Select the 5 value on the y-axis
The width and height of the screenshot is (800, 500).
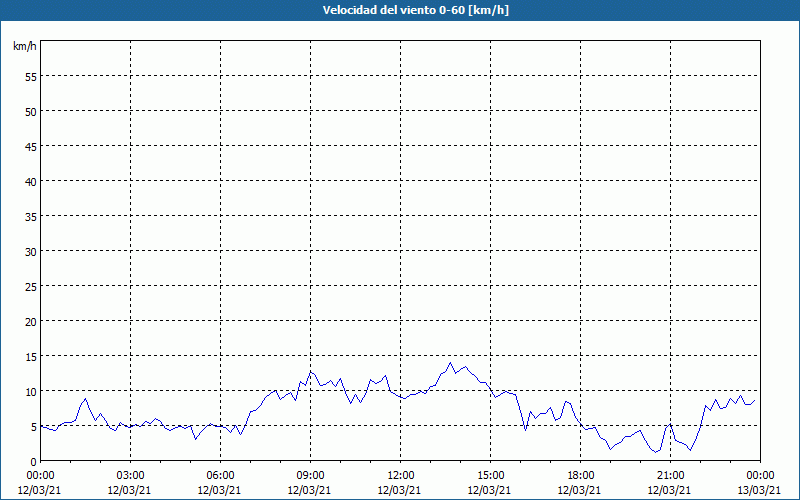click(x=33, y=427)
